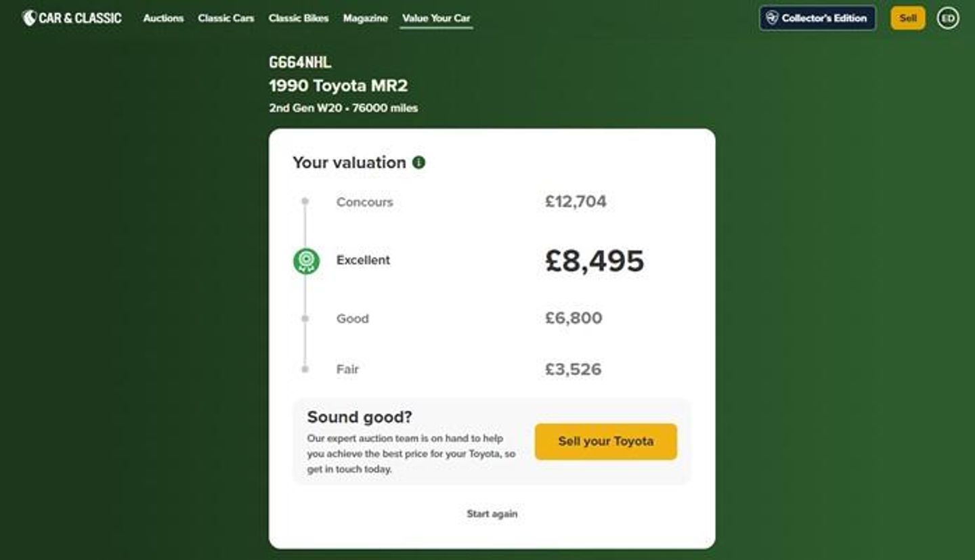Select the Fair condition dot
Image resolution: width=975 pixels, height=560 pixels.
[x=305, y=369]
